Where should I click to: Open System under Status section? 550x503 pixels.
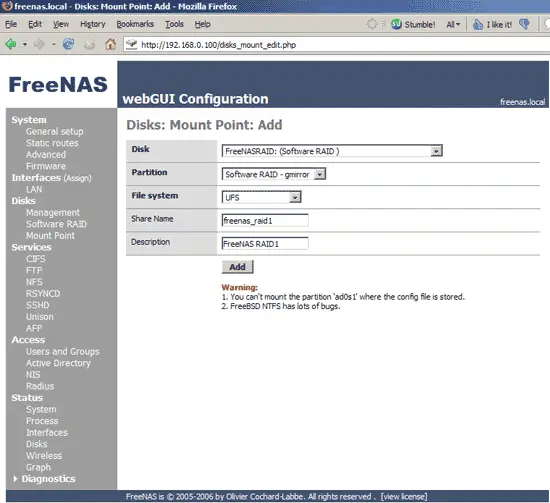(x=41, y=409)
